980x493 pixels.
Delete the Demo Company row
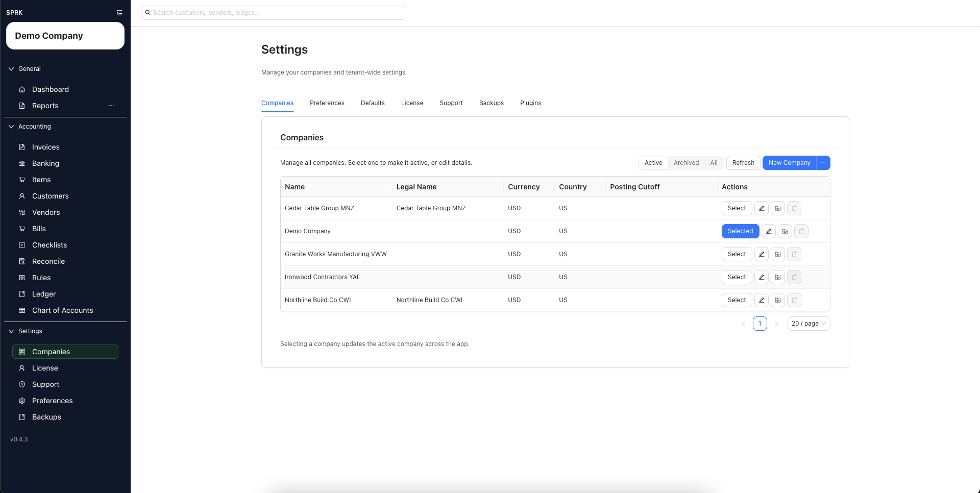tap(801, 231)
